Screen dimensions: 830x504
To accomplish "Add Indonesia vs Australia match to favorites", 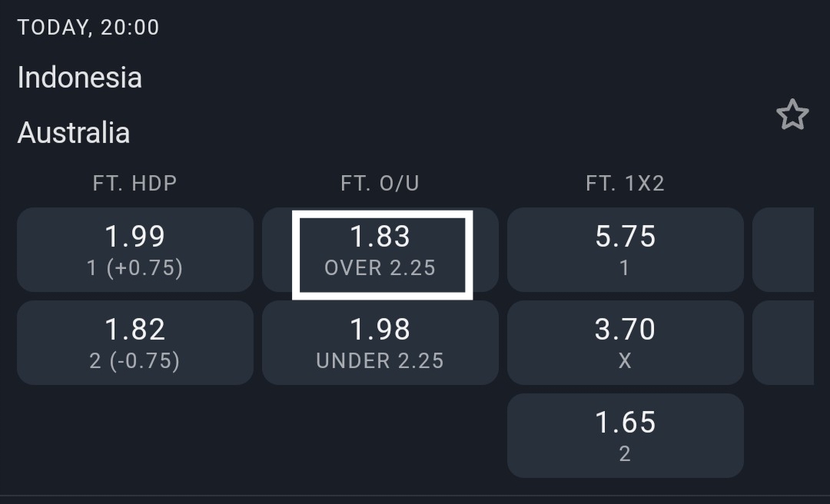I will tap(792, 115).
